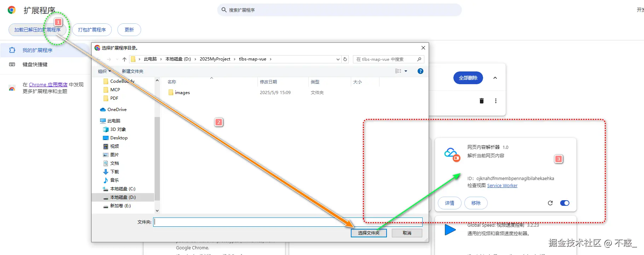Screen dimensions: 644x255
Task: Click the search magnifier icon in extensions search
Action: 224,10
